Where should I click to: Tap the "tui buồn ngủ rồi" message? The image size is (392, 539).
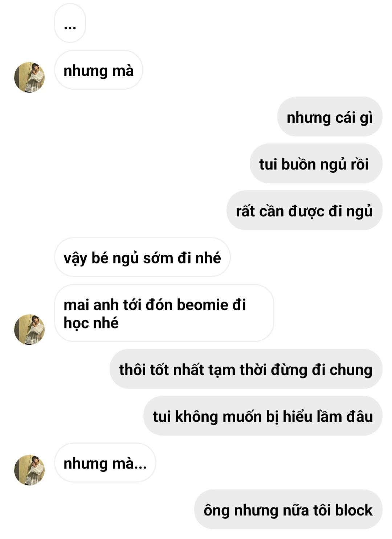[x=316, y=164]
